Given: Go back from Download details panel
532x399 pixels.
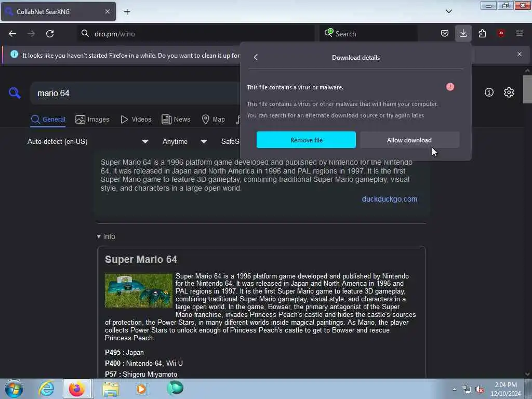Looking at the screenshot, I should tap(256, 57).
